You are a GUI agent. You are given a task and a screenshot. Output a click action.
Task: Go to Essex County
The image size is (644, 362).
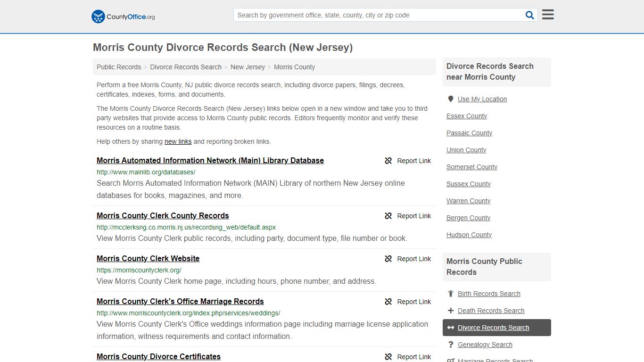[467, 116]
